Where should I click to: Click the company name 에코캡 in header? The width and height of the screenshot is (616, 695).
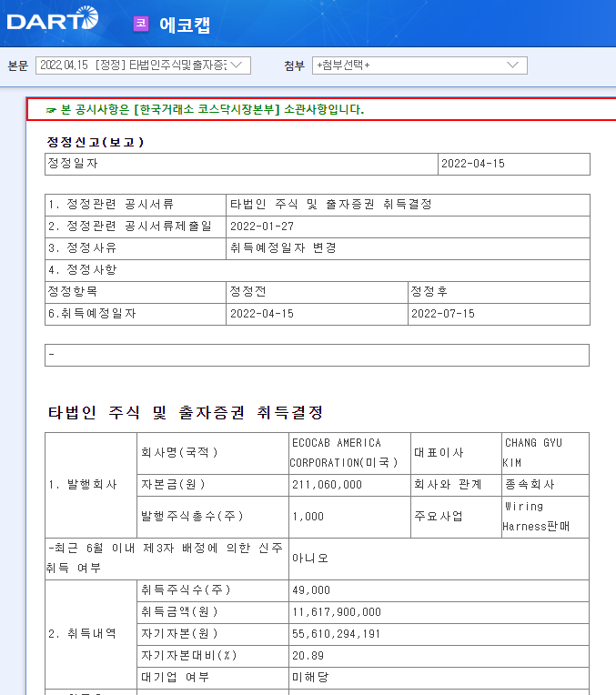(185, 25)
